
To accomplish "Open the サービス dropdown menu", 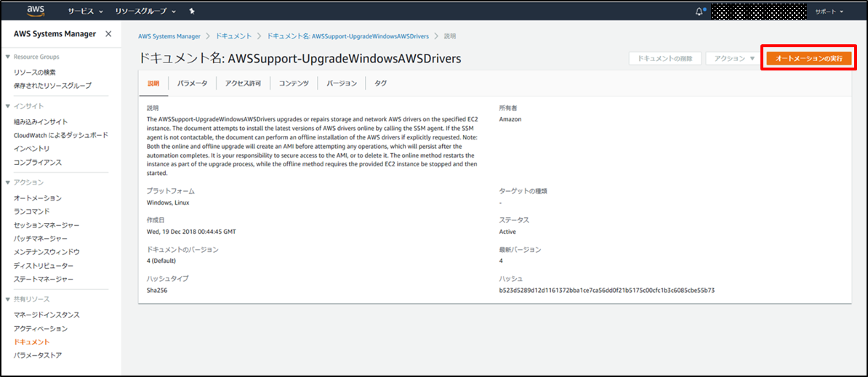I will (x=85, y=12).
